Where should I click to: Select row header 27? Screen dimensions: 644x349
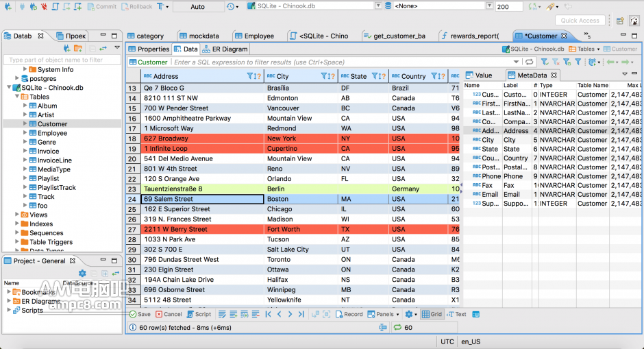pos(133,230)
